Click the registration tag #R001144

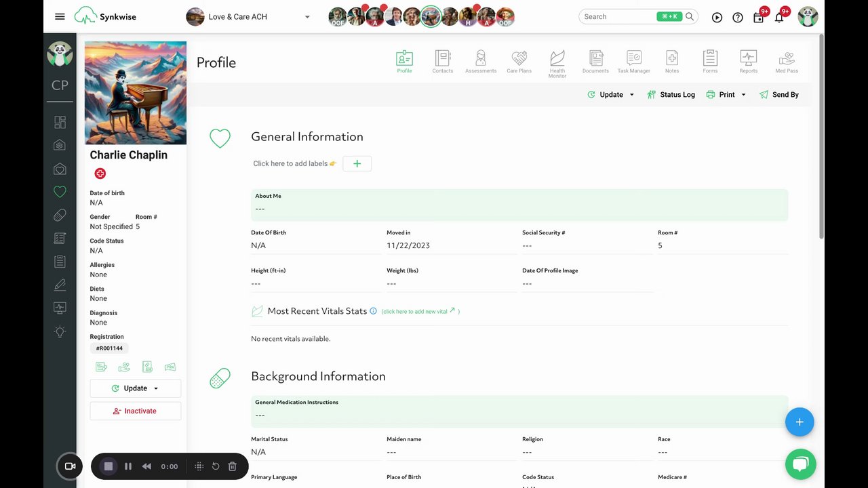click(109, 348)
